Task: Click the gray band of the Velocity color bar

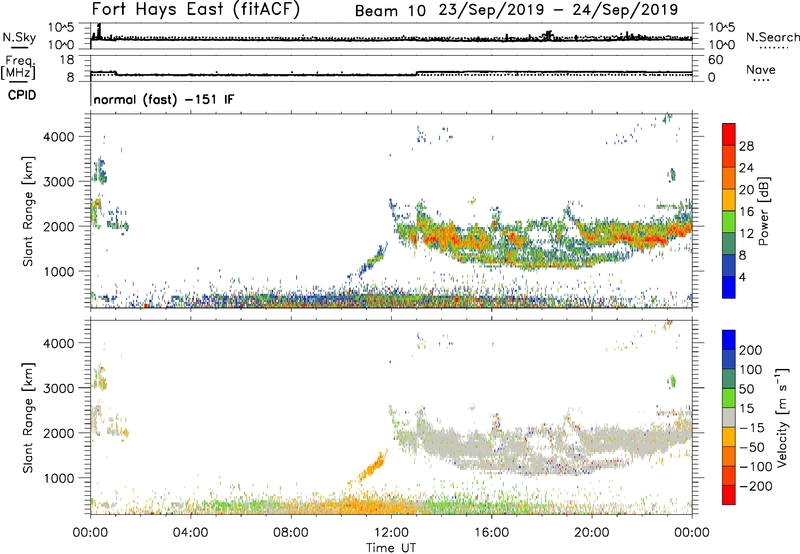Action: pyautogui.click(x=729, y=417)
